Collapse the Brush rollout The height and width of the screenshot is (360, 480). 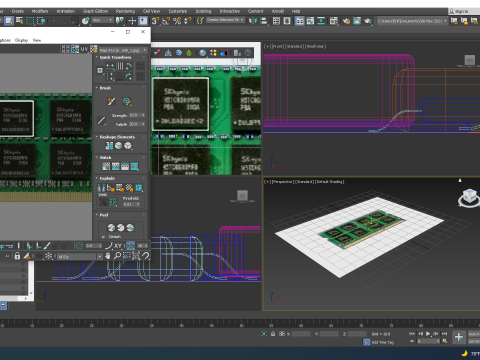coord(105,88)
